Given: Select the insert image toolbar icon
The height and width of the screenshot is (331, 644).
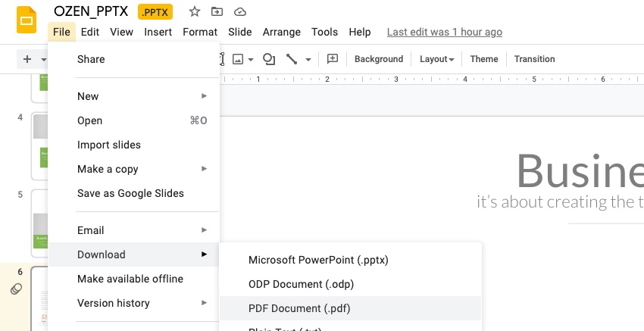Looking at the screenshot, I should (238, 59).
